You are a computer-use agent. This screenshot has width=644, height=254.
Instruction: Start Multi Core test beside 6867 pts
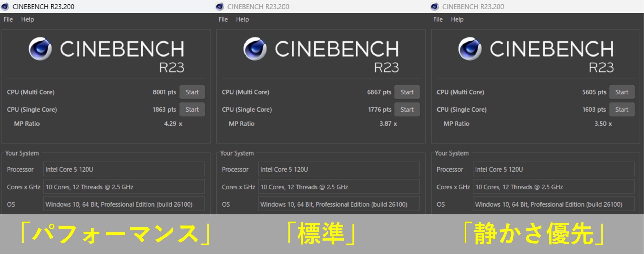407,92
